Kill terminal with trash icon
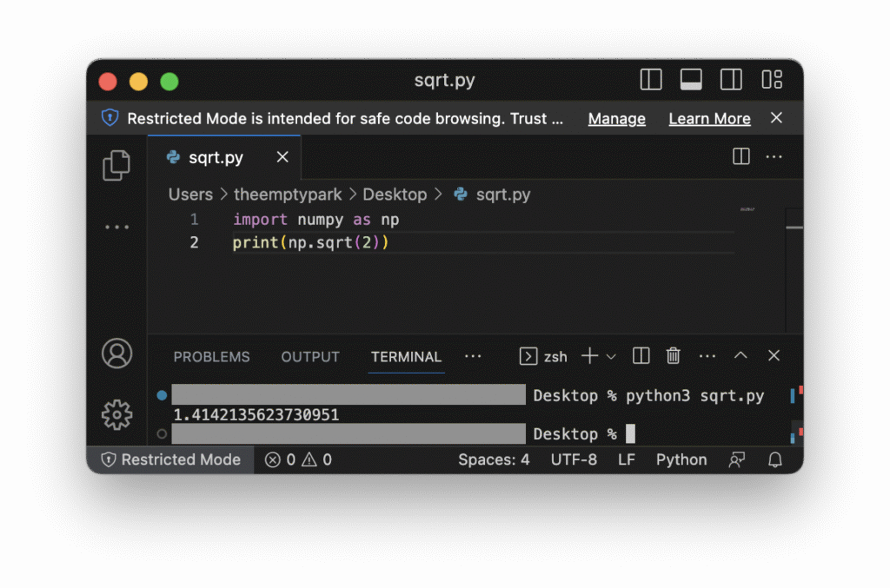The width and height of the screenshot is (890, 588). click(x=673, y=356)
